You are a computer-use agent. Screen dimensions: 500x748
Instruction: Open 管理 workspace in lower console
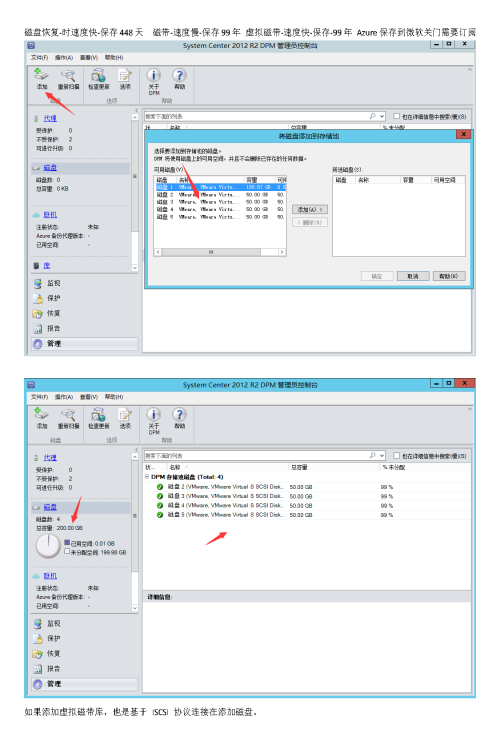click(x=85, y=684)
